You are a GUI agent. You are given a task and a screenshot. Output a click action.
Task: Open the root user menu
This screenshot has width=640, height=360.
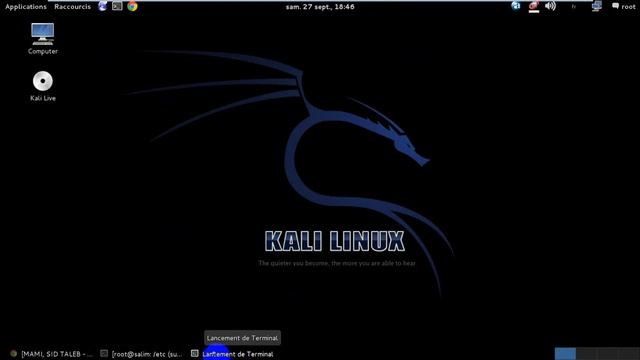[x=629, y=7]
